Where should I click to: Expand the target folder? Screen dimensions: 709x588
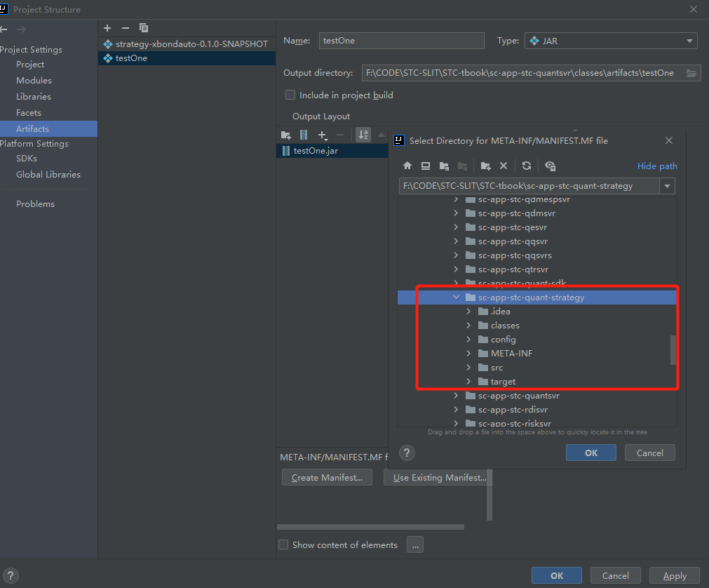coord(468,381)
